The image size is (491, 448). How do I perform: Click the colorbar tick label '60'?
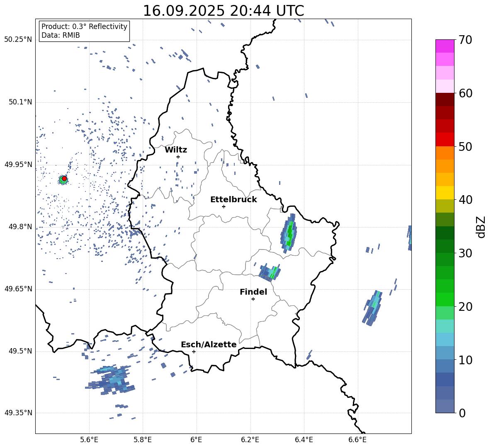click(x=465, y=93)
